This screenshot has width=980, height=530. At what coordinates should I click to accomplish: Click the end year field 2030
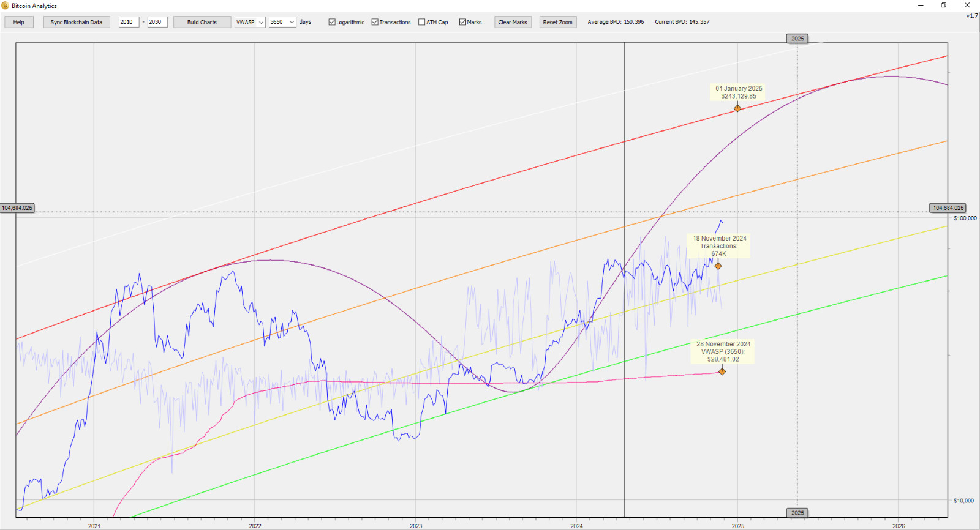[x=157, y=22]
